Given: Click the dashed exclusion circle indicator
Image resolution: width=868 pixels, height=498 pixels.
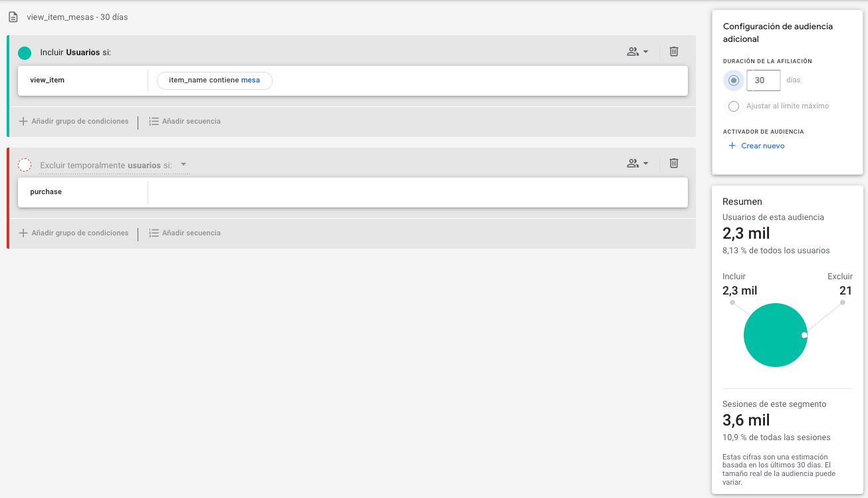Looking at the screenshot, I should (x=25, y=164).
